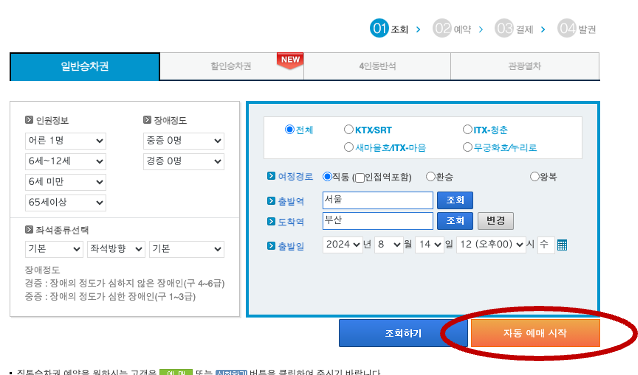Click step 01 조회 indicator

click(x=389, y=28)
